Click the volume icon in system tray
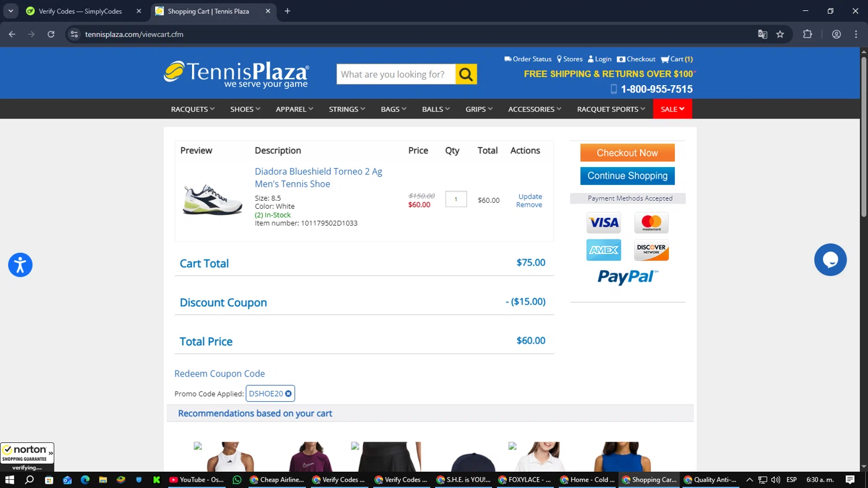 (x=775, y=480)
